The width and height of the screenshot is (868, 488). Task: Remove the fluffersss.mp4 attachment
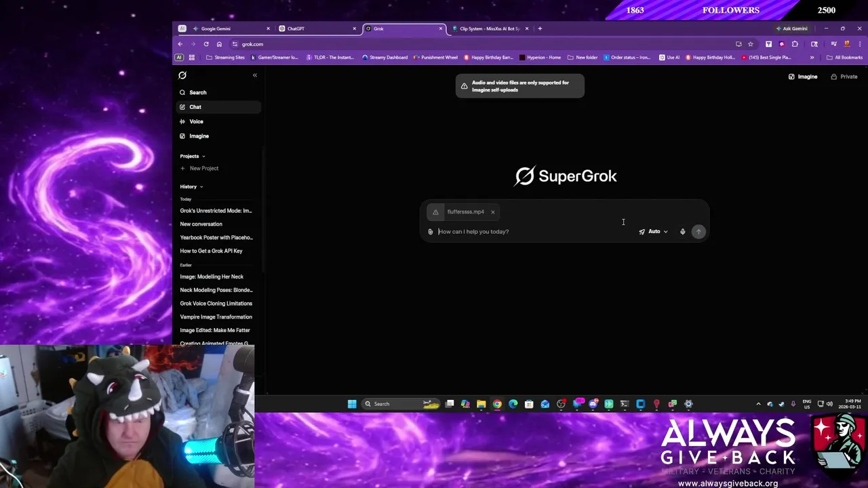coord(493,212)
